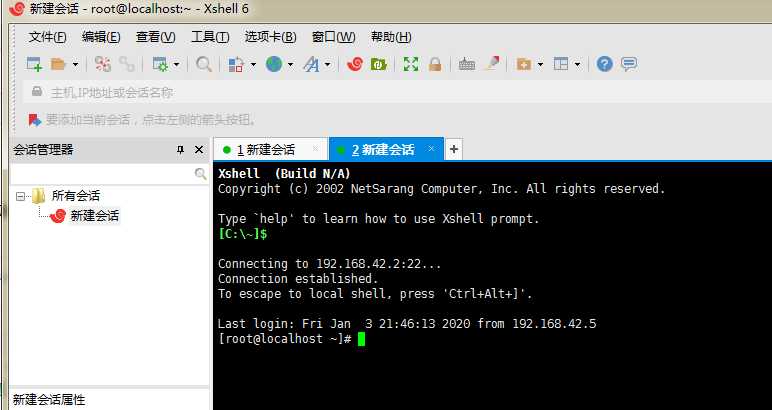Click the terminal prompt [root@localhost ~]#
Screen dimensions: 772x410
[285, 339]
